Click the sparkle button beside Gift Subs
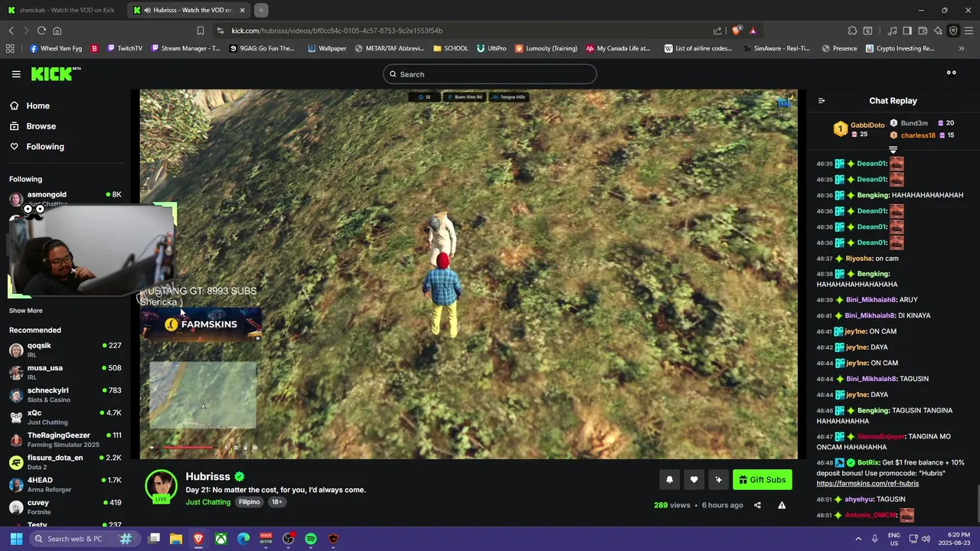Viewport: 980px width, 551px height. tap(718, 480)
